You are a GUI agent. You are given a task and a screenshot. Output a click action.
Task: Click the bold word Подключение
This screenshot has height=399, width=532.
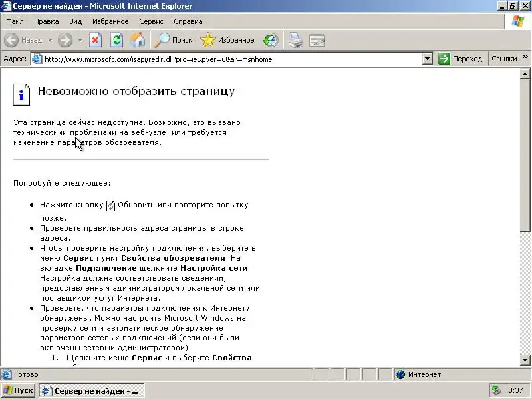click(x=106, y=268)
